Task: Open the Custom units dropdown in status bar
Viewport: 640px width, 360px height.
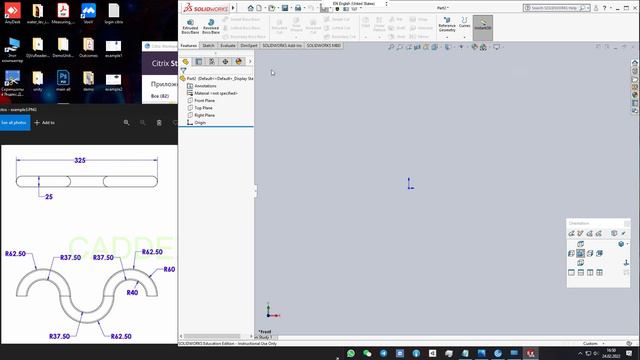Action: tap(593, 344)
